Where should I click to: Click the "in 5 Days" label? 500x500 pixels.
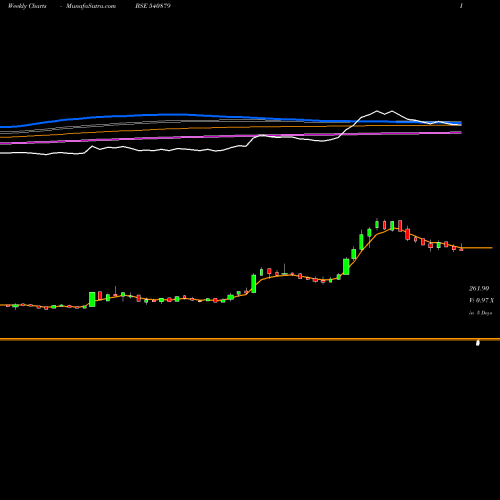pos(480,313)
